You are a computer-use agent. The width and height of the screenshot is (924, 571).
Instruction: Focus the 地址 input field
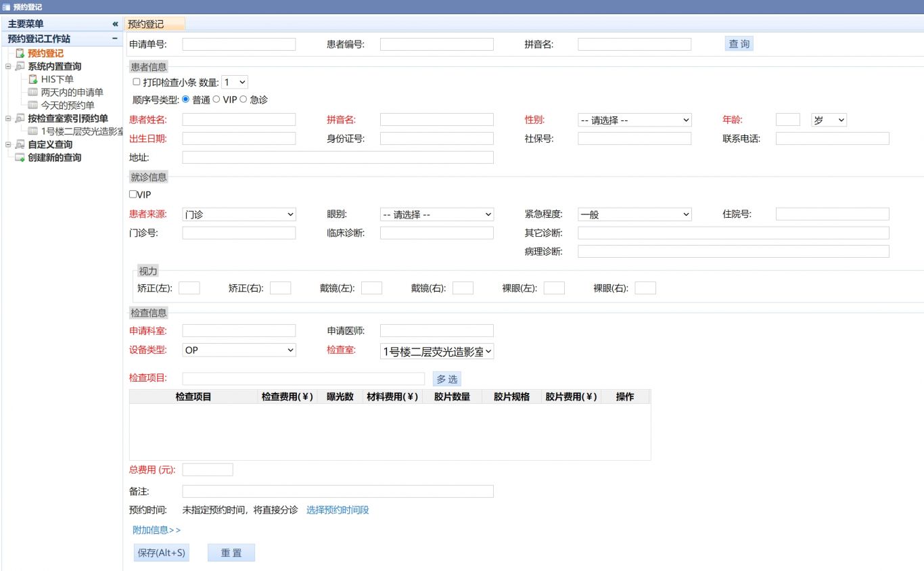point(338,158)
